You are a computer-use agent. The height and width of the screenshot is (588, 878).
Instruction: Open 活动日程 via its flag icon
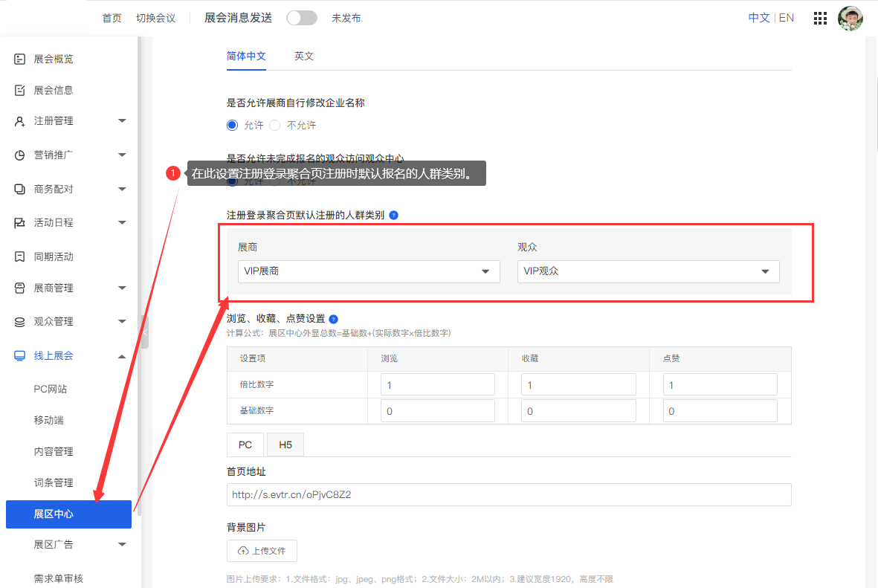pyautogui.click(x=19, y=222)
